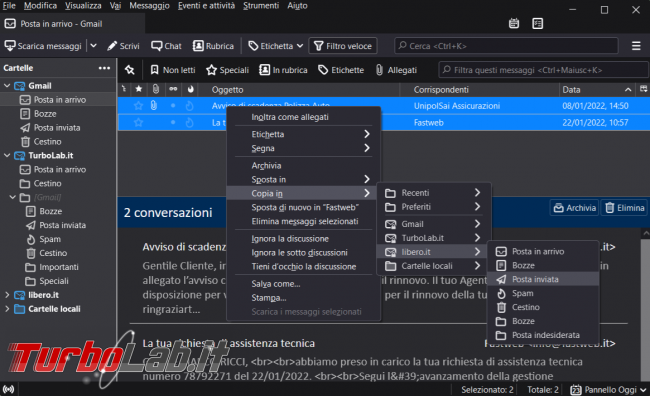This screenshot has width=650, height=396.
Task: Collapse the Gmail account tree
Action: point(7,86)
